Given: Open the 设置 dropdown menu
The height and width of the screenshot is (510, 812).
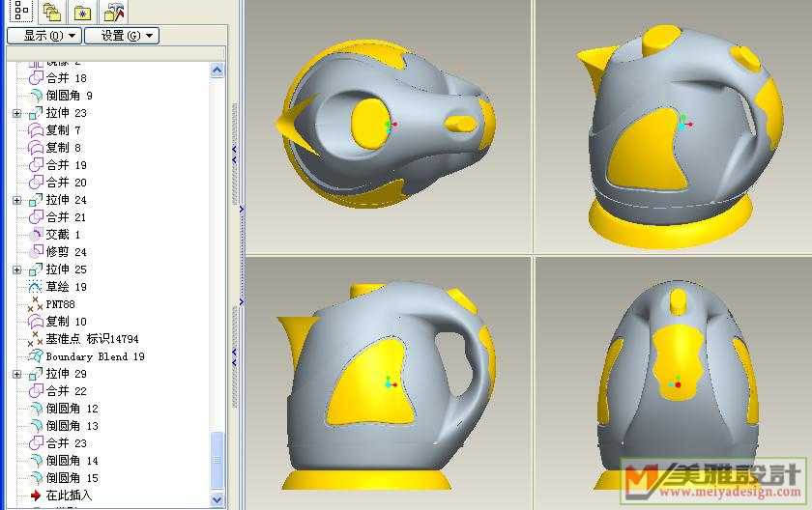Looking at the screenshot, I should (x=121, y=36).
